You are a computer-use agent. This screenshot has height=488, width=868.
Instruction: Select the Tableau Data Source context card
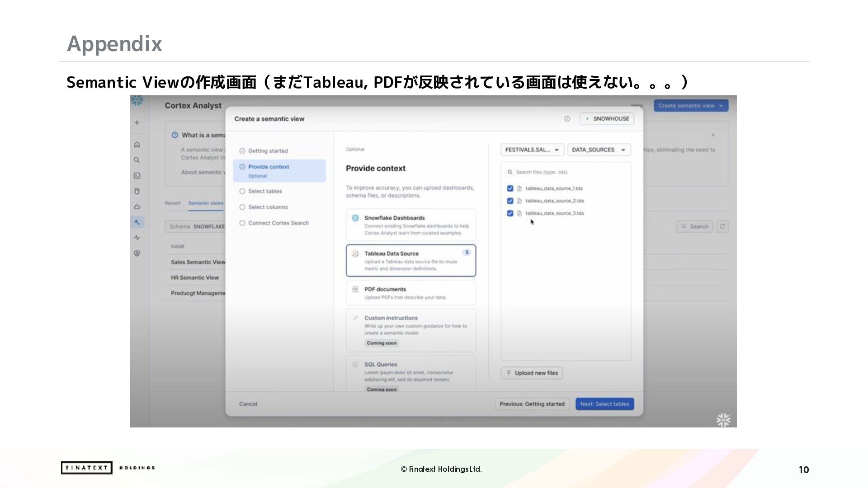pyautogui.click(x=411, y=261)
